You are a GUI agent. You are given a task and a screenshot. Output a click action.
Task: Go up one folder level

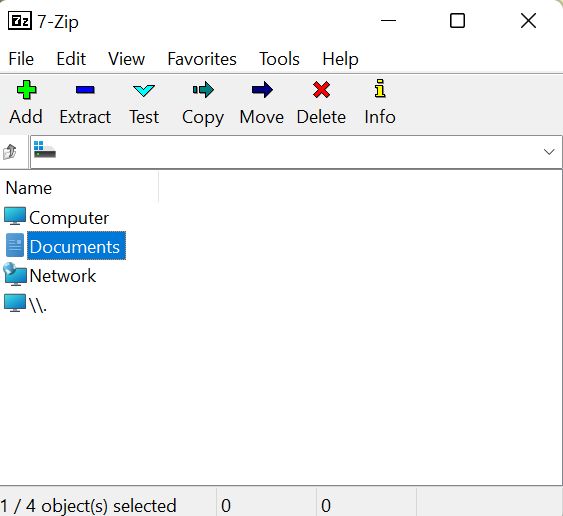point(10,152)
